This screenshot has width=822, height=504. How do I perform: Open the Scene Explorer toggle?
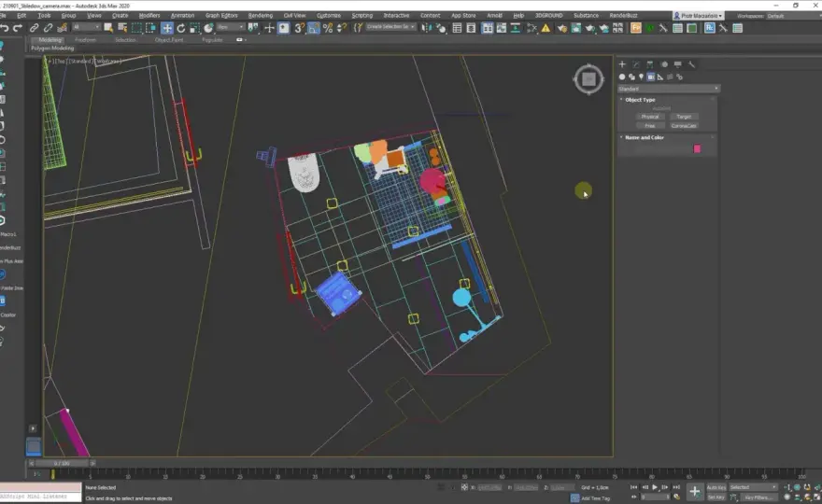click(x=457, y=28)
